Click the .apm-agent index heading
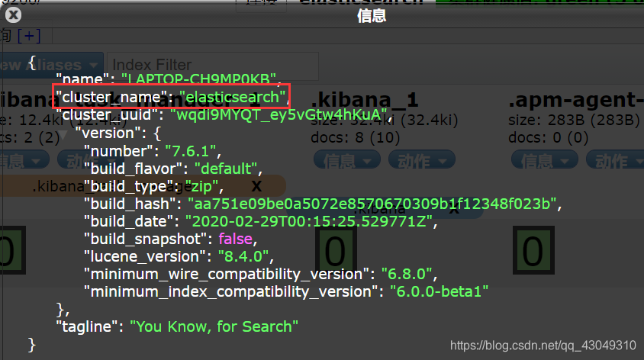The width and height of the screenshot is (644, 360). tap(576, 100)
